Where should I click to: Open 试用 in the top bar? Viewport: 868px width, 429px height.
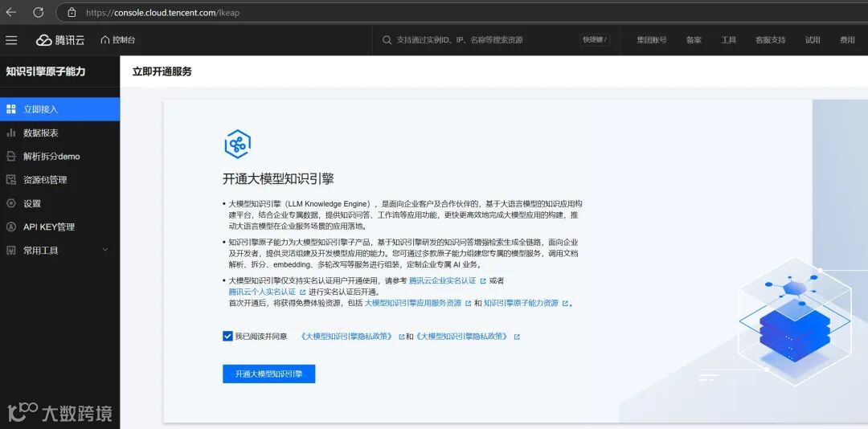click(813, 40)
